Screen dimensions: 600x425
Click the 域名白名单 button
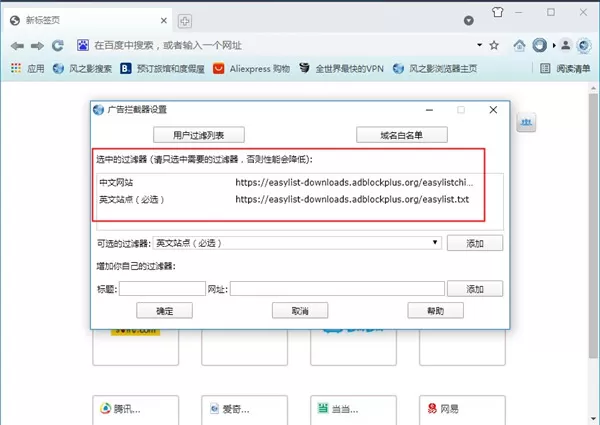click(x=401, y=135)
